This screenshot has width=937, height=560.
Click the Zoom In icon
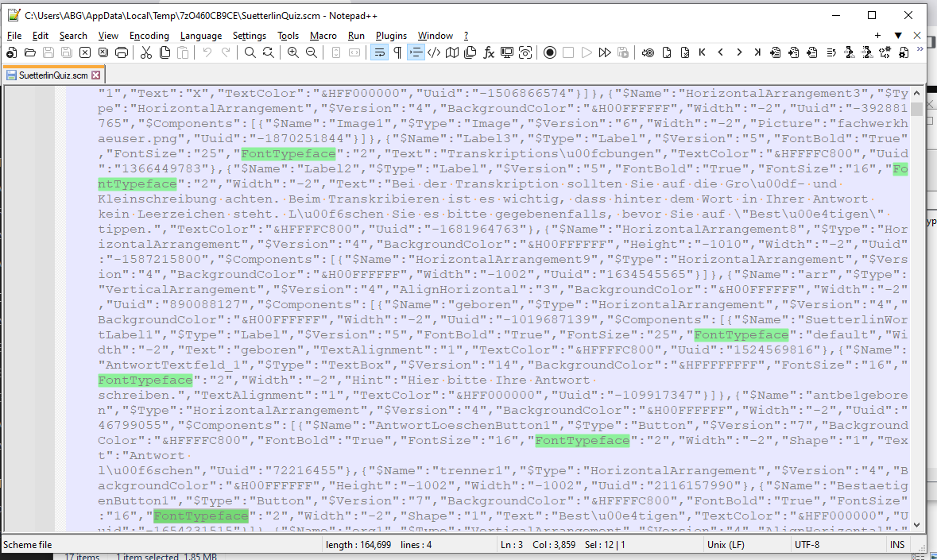[293, 52]
